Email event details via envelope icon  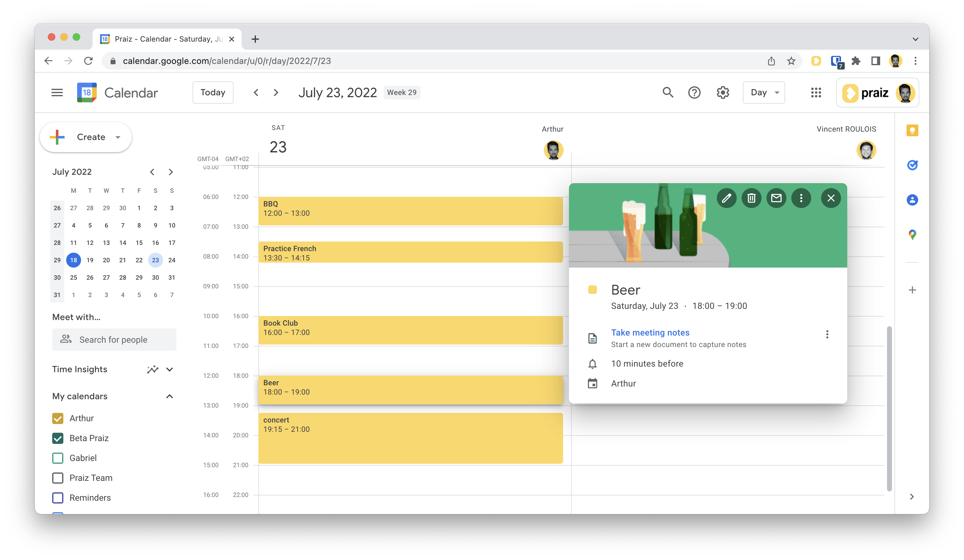[x=776, y=198]
